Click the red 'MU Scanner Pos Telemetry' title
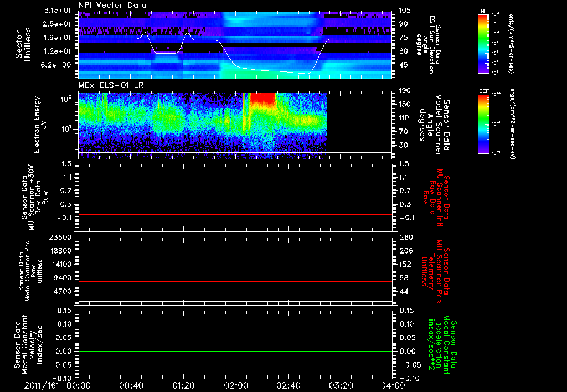 [x=436, y=271]
